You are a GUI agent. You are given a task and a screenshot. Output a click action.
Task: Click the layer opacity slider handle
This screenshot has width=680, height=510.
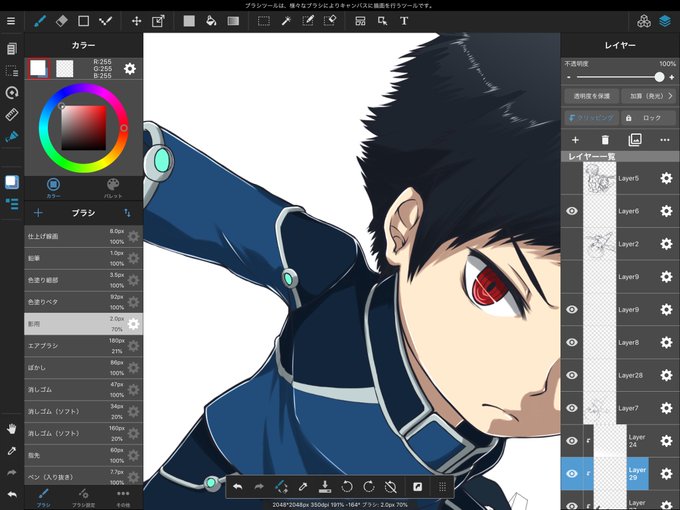click(659, 77)
